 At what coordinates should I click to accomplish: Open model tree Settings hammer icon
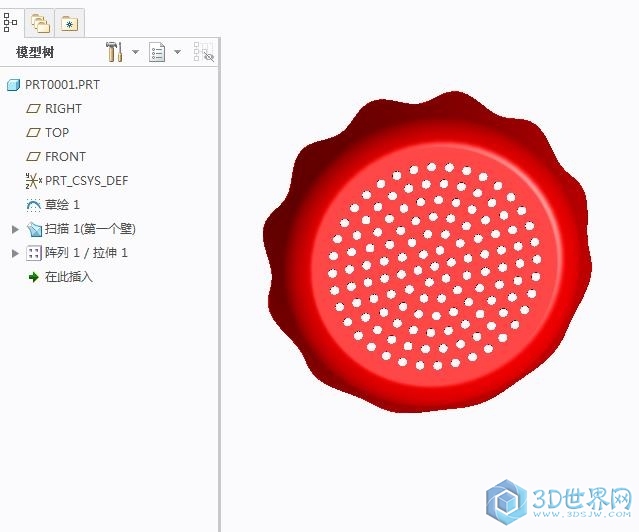[x=115, y=52]
